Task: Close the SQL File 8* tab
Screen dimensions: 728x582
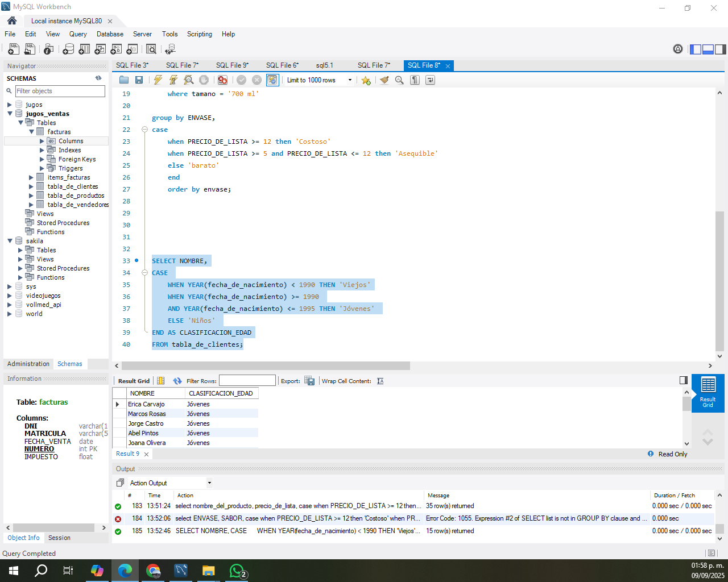Action: [x=448, y=66]
